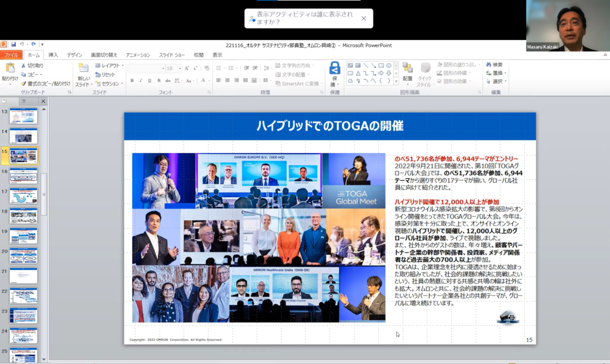
Task: Open the Clipboard pane launcher
Action: (70, 92)
